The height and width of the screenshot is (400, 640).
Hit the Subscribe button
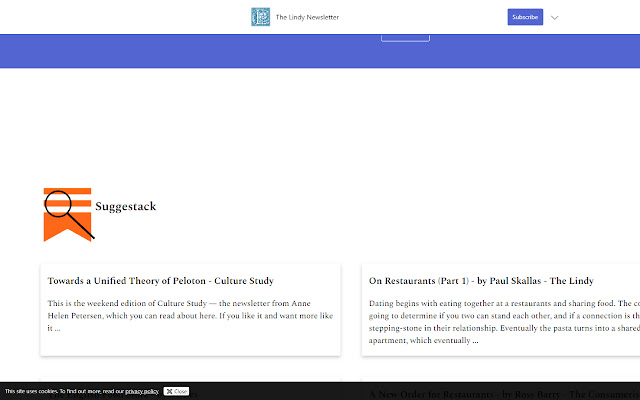tap(525, 17)
